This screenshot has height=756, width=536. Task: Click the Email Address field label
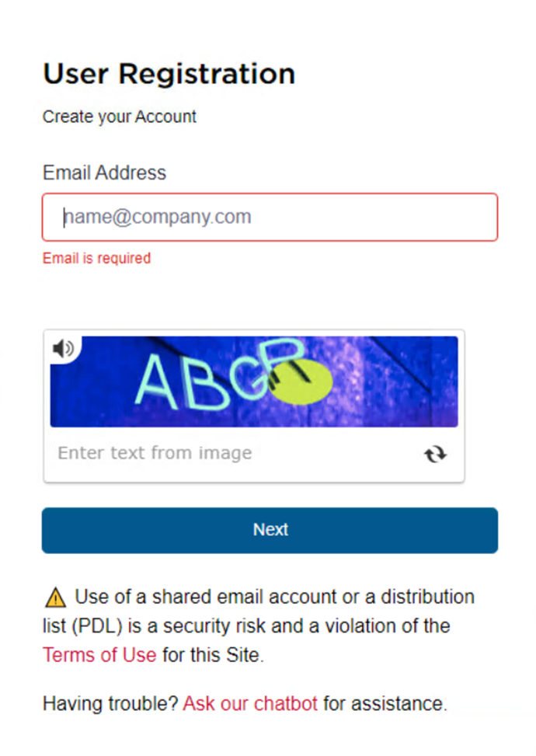coord(104,172)
